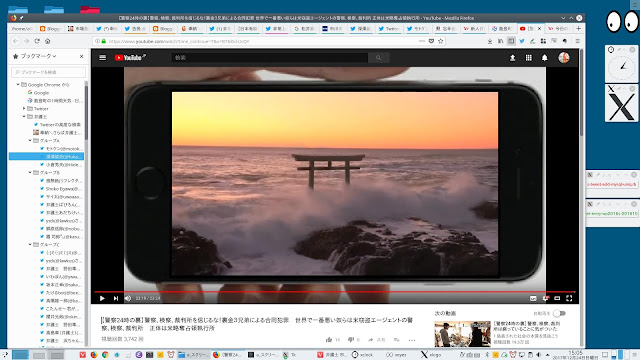Click the bookmarks search field
The image size is (640, 360).
pos(49,72)
